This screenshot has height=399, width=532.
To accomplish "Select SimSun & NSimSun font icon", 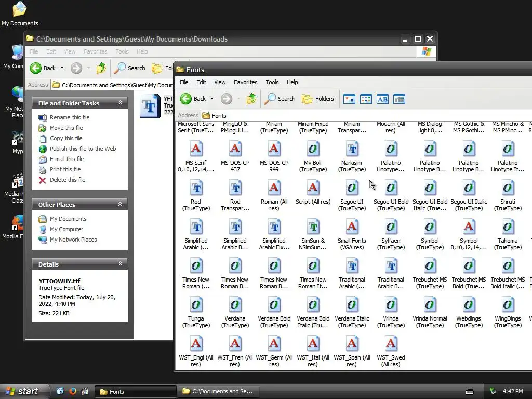I will pos(313,227).
